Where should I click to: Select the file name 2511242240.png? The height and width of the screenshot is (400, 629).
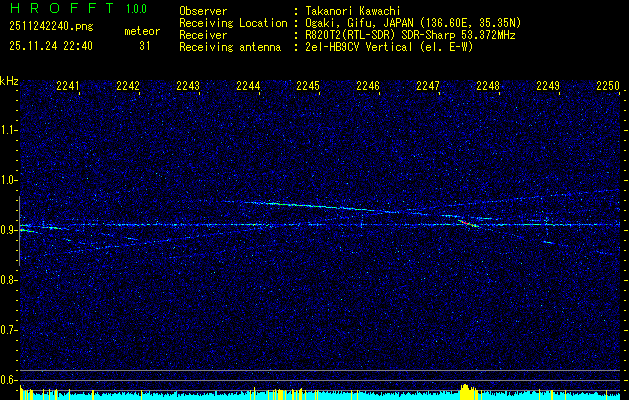click(x=51, y=26)
